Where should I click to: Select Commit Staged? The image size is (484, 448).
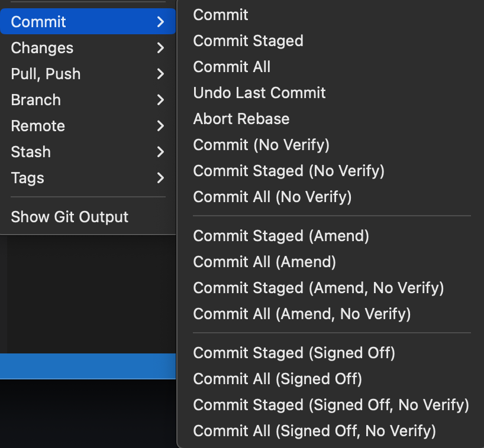248,41
